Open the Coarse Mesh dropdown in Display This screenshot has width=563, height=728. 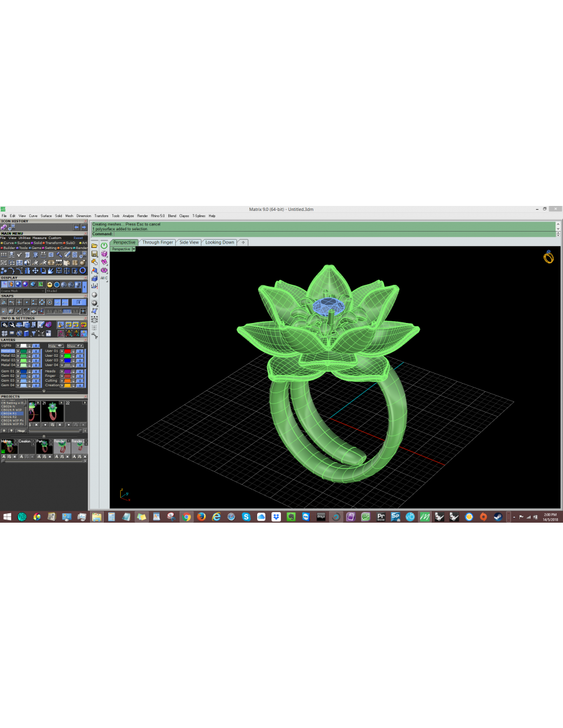point(23,291)
